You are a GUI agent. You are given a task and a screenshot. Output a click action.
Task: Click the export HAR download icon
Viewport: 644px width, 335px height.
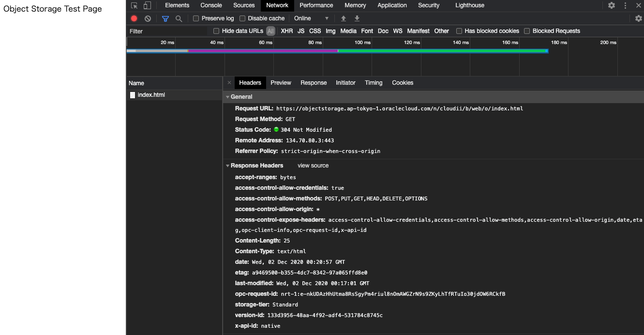tap(357, 18)
